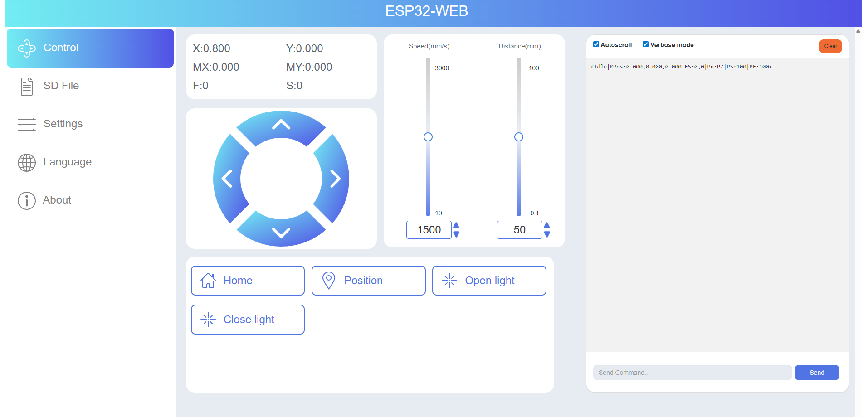Viewport: 868px width, 417px height.
Task: Click the About info icon
Action: (x=27, y=200)
